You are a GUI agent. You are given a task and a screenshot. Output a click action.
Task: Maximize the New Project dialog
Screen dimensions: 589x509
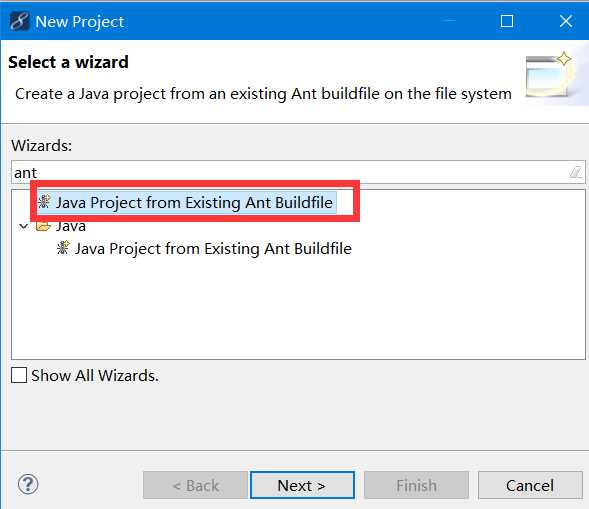coord(507,21)
